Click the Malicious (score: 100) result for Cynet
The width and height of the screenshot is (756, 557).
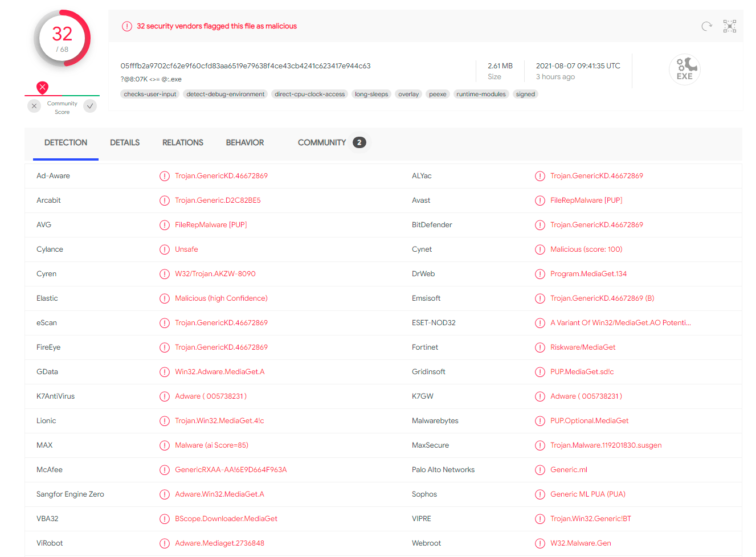(x=586, y=249)
